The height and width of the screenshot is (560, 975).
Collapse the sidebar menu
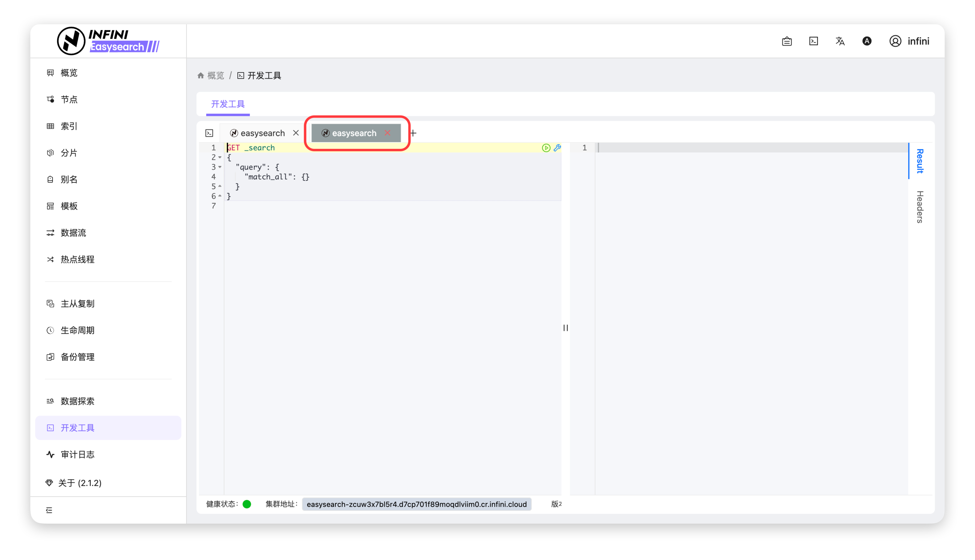pyautogui.click(x=49, y=510)
